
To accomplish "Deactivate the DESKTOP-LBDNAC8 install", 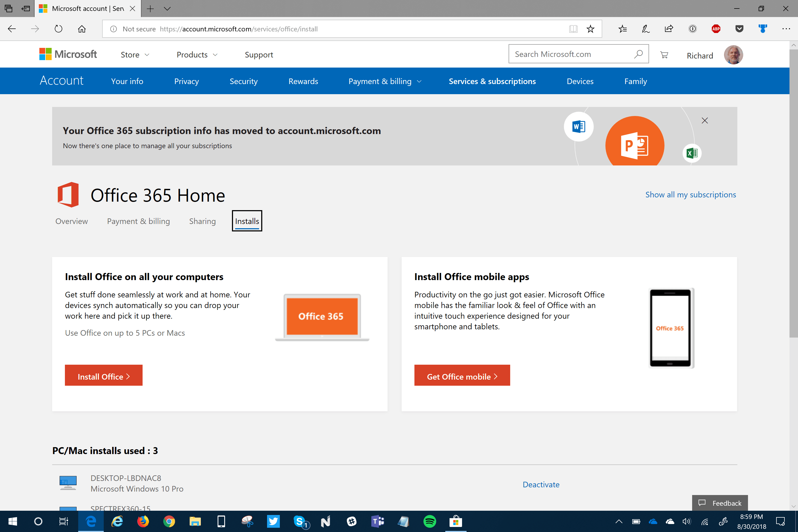I will click(x=541, y=484).
